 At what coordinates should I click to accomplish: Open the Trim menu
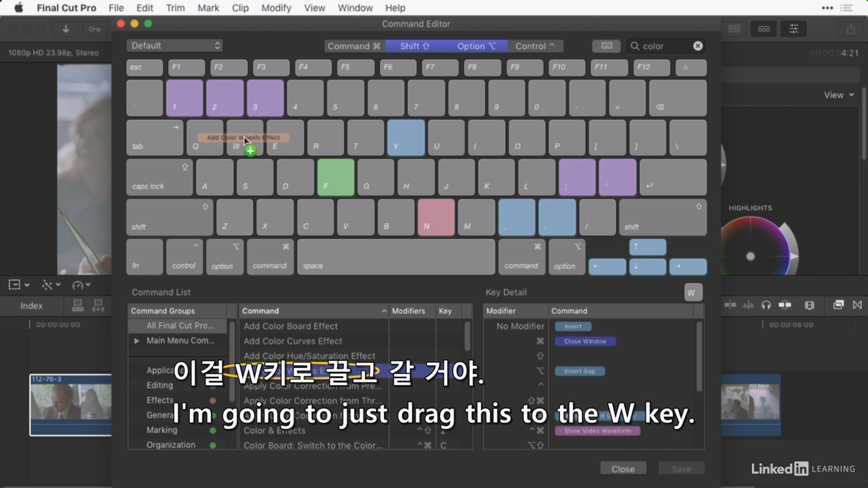tap(175, 8)
